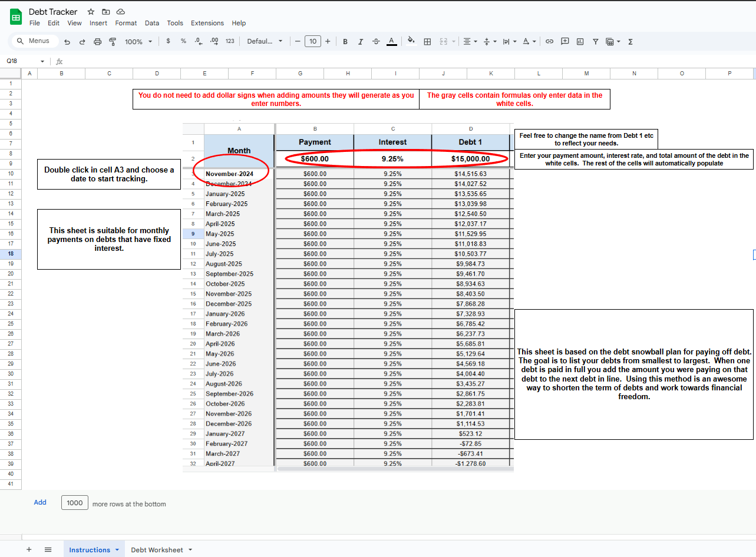Open the insert link tool

click(549, 41)
